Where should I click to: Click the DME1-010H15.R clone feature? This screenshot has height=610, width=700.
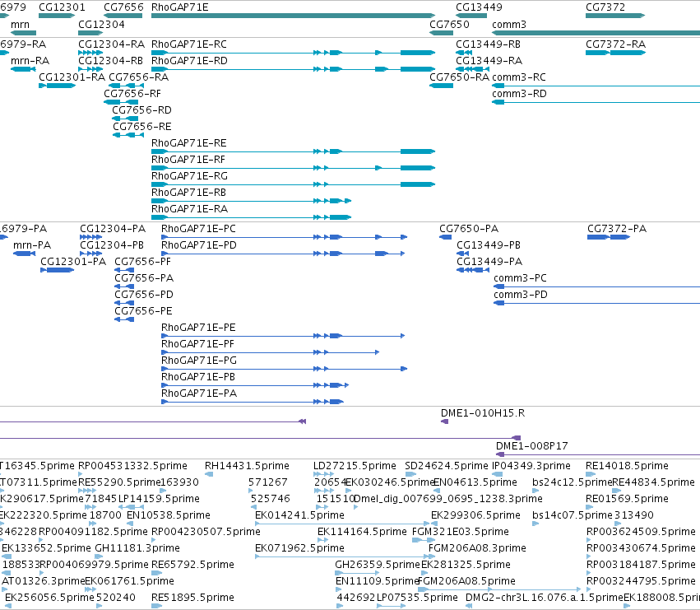(x=445, y=421)
